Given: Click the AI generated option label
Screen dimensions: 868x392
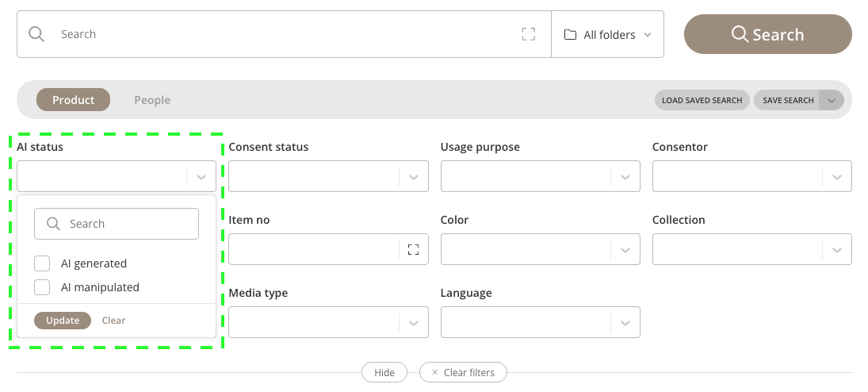Looking at the screenshot, I should coord(94,263).
